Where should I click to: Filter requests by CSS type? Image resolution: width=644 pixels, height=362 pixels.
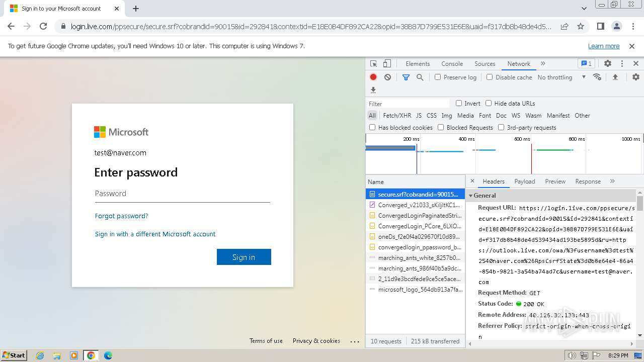point(432,115)
